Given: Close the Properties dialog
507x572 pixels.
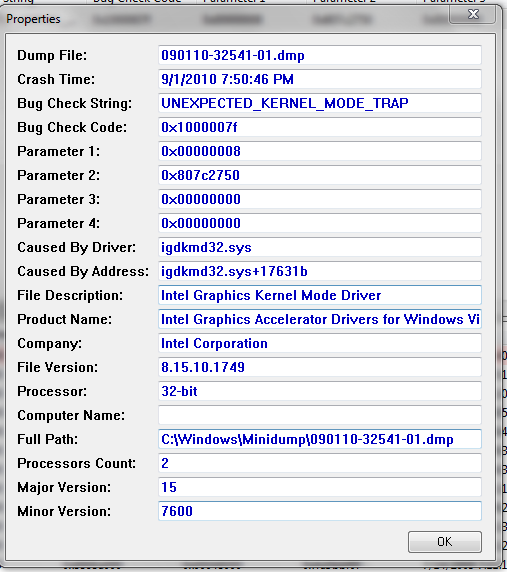Looking at the screenshot, I should click(473, 14).
